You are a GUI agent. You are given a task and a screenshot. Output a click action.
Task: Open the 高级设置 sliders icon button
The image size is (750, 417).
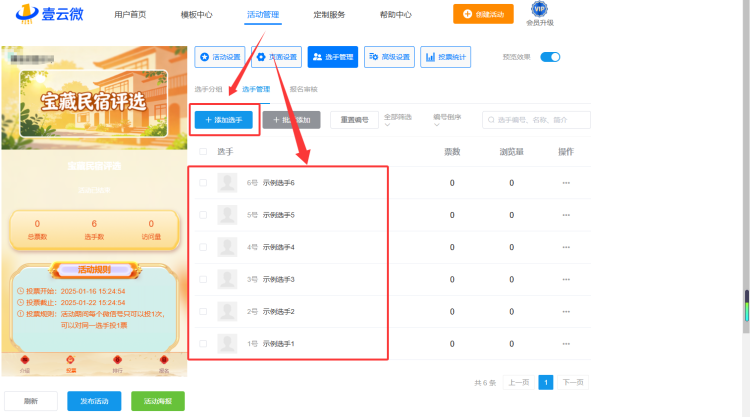pyautogui.click(x=389, y=57)
